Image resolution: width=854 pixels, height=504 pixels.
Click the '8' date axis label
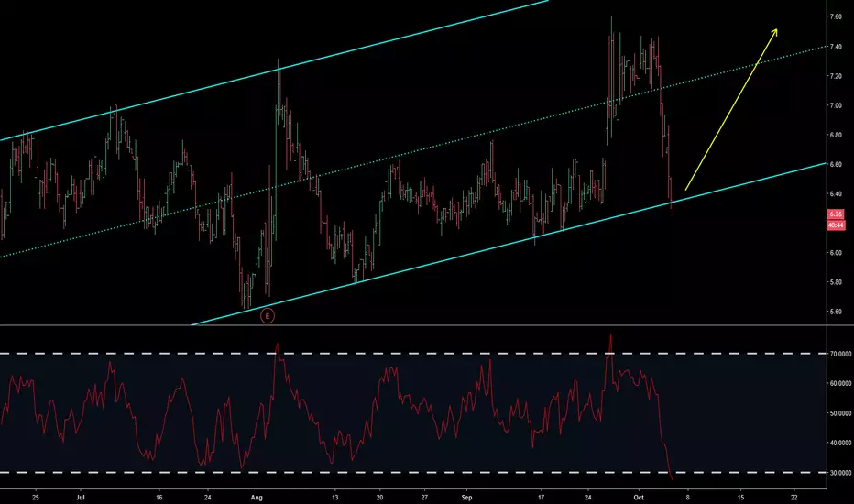[x=688, y=498]
